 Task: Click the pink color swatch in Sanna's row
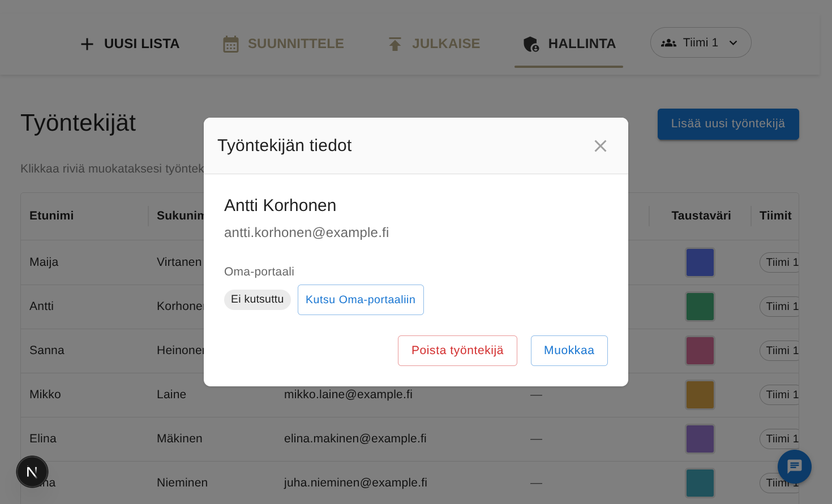tap(700, 351)
